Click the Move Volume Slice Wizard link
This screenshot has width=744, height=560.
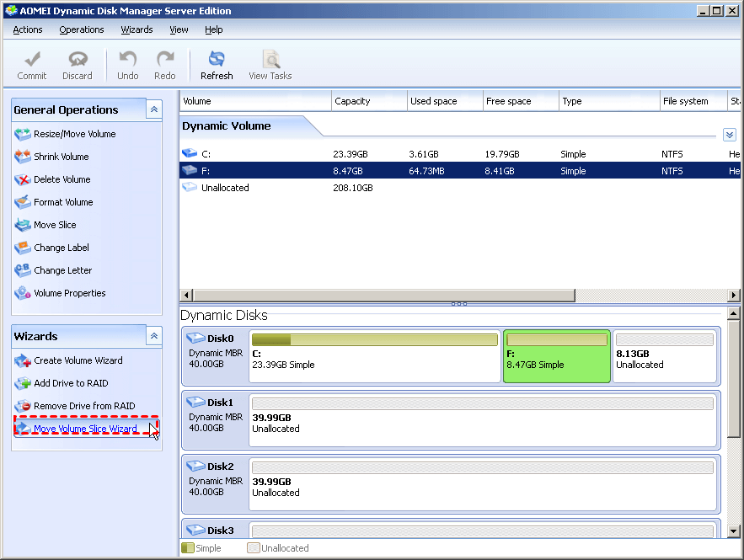85,429
